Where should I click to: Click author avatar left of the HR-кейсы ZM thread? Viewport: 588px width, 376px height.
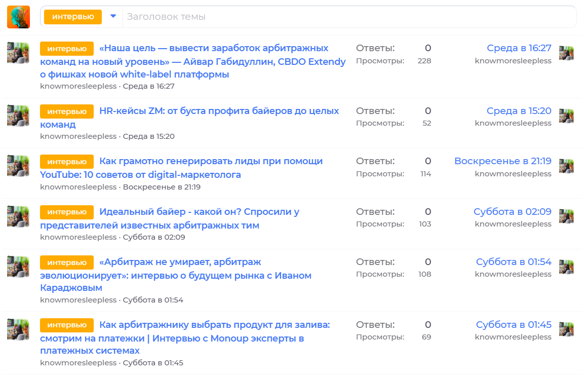pos(18,116)
